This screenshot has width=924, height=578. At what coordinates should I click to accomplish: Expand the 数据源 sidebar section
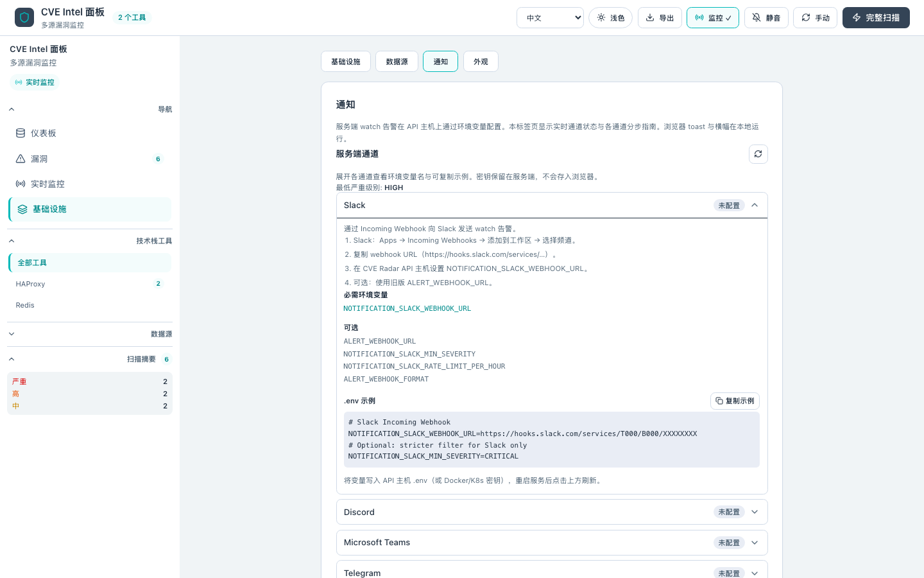point(90,334)
